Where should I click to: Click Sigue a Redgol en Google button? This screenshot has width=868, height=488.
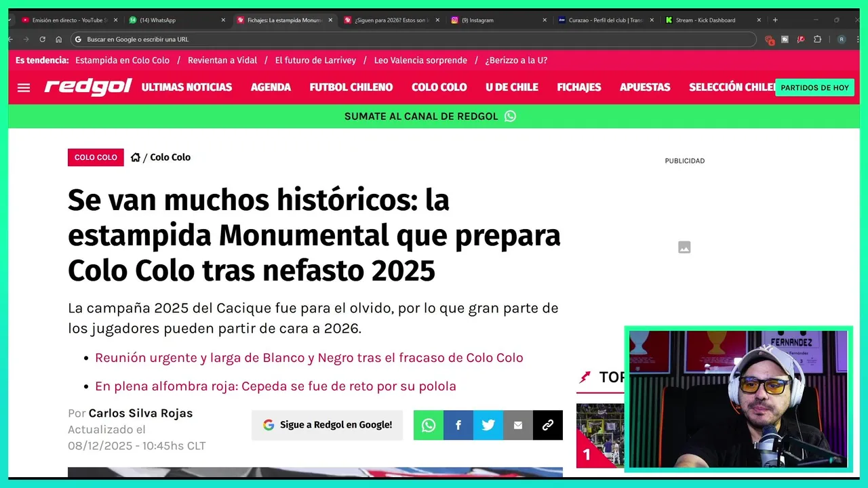[327, 425]
